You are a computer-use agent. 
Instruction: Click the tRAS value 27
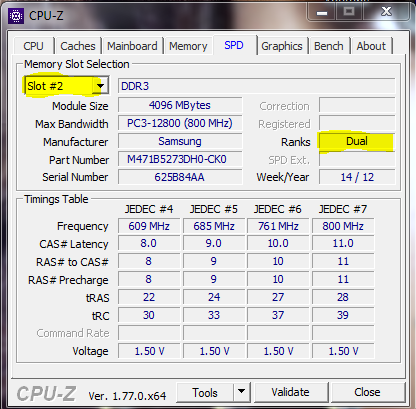pos(278,297)
